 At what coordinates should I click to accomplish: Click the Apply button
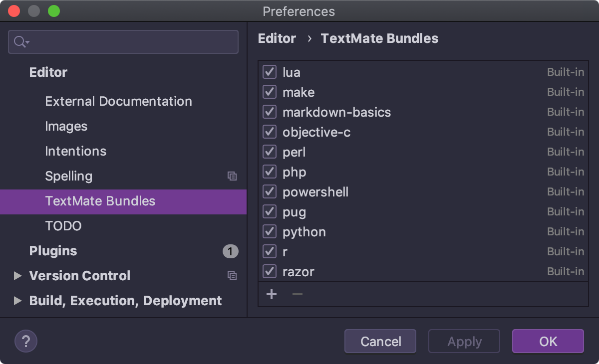click(464, 342)
